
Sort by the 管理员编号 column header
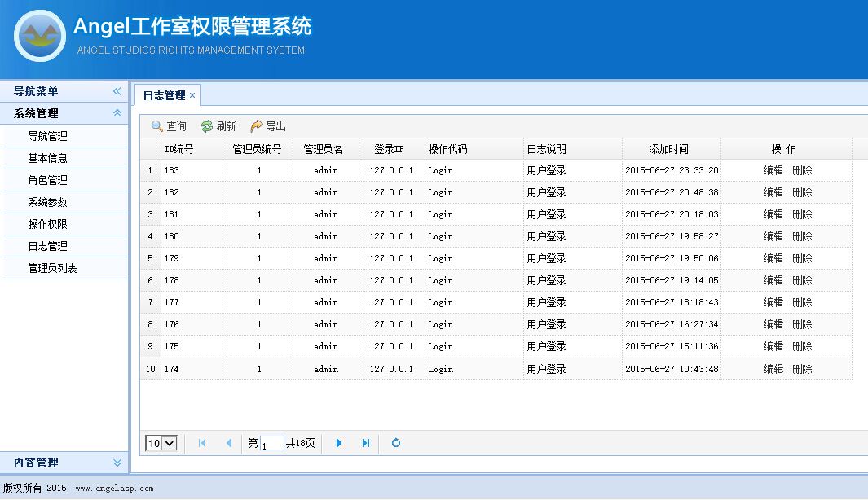[x=260, y=149]
